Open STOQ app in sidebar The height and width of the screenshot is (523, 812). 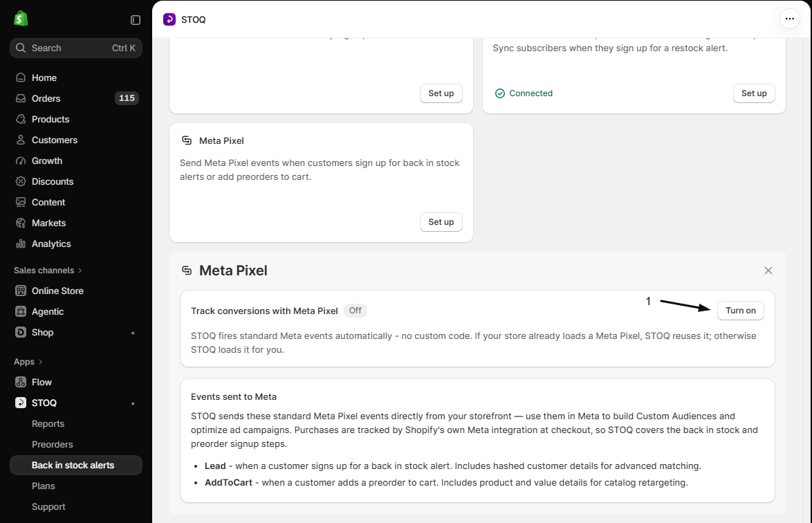point(76,403)
